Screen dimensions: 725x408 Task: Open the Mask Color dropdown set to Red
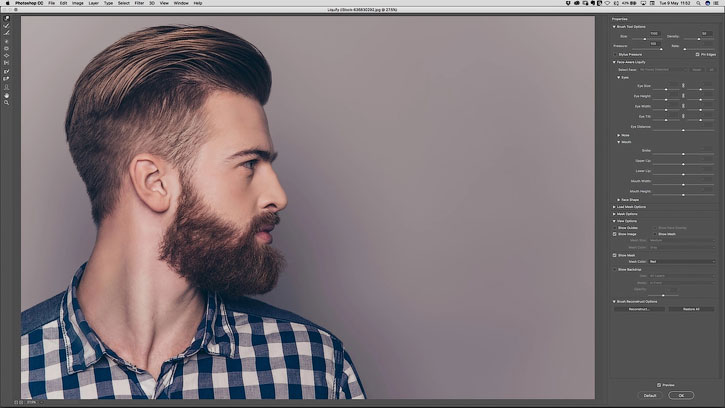pyautogui.click(x=682, y=262)
